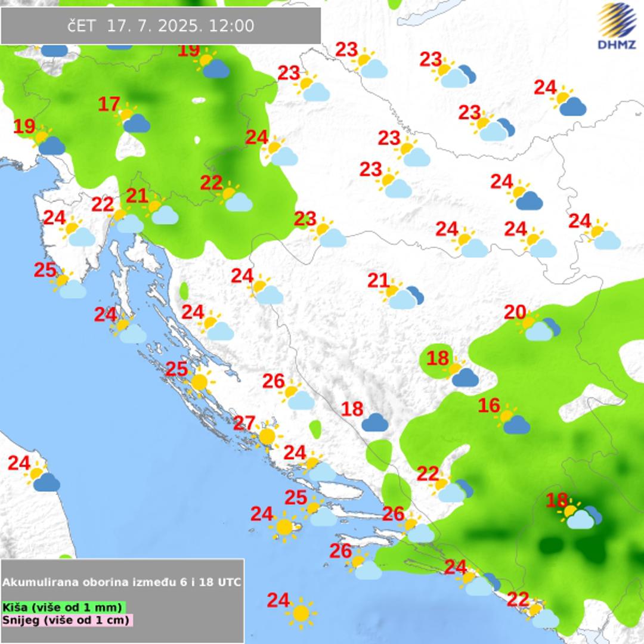This screenshot has height=644, width=644.
Task: Click the sun icon beside temperature 27
Action: click(267, 436)
